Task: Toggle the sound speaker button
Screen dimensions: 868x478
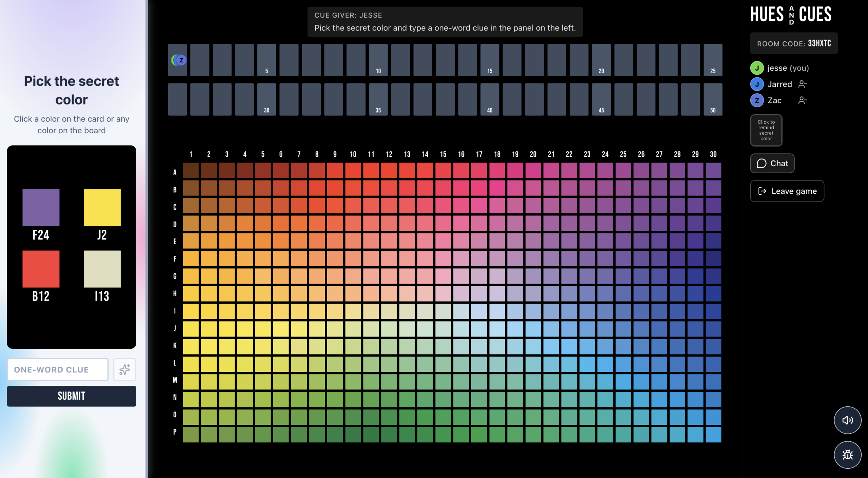Action: pos(847,420)
